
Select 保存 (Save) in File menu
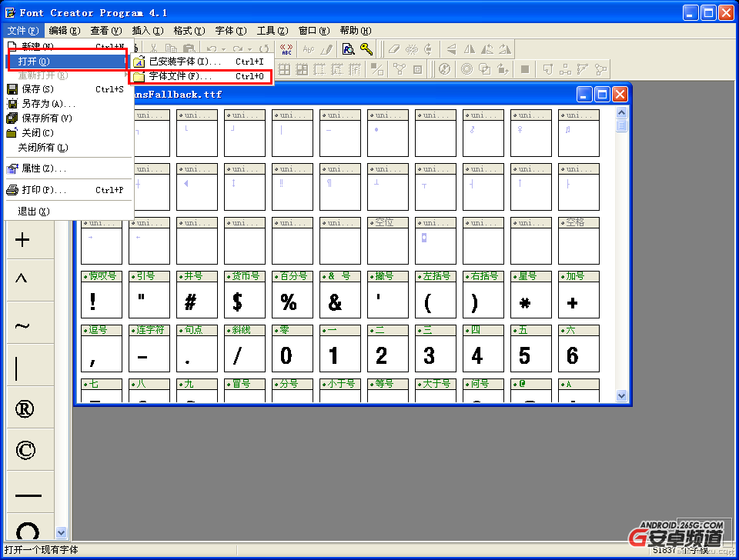tap(68, 89)
